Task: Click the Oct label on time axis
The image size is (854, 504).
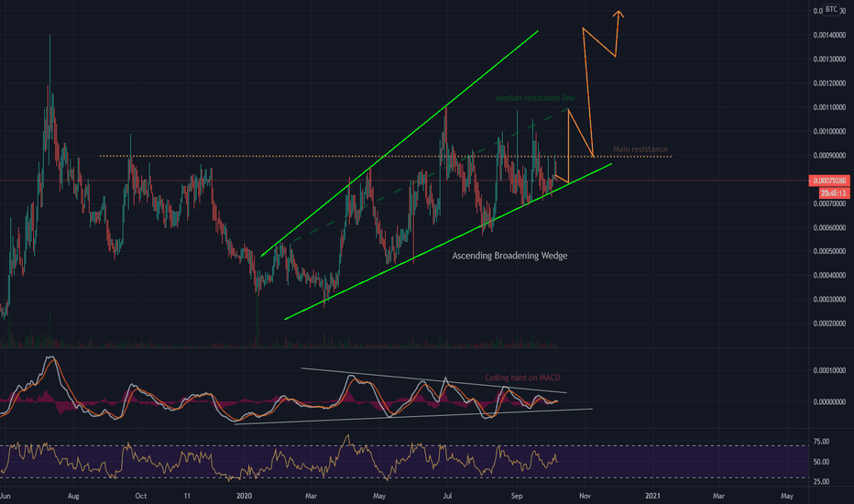Action: pos(141,496)
